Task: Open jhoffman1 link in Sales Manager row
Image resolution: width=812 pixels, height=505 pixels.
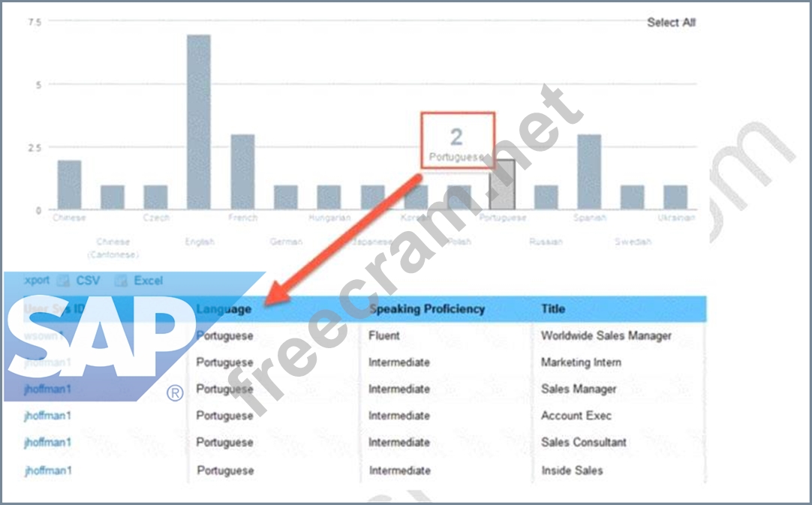Action: (x=47, y=389)
